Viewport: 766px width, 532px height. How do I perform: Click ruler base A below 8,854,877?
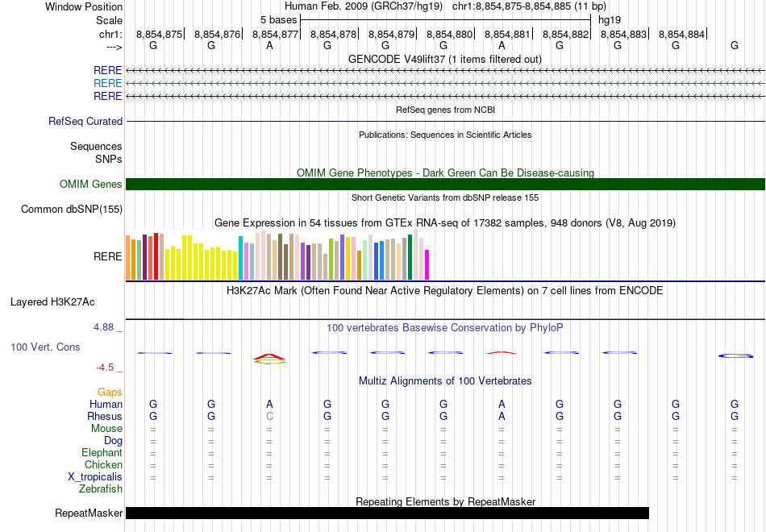pyautogui.click(x=269, y=45)
